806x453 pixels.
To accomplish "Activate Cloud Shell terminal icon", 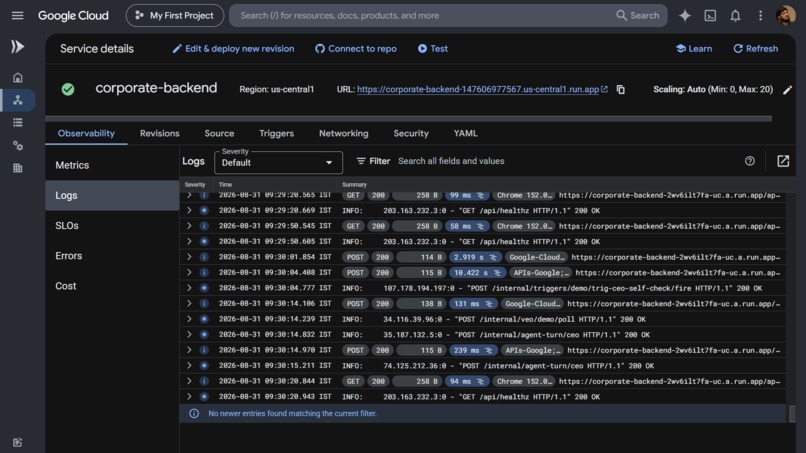I will (x=710, y=15).
